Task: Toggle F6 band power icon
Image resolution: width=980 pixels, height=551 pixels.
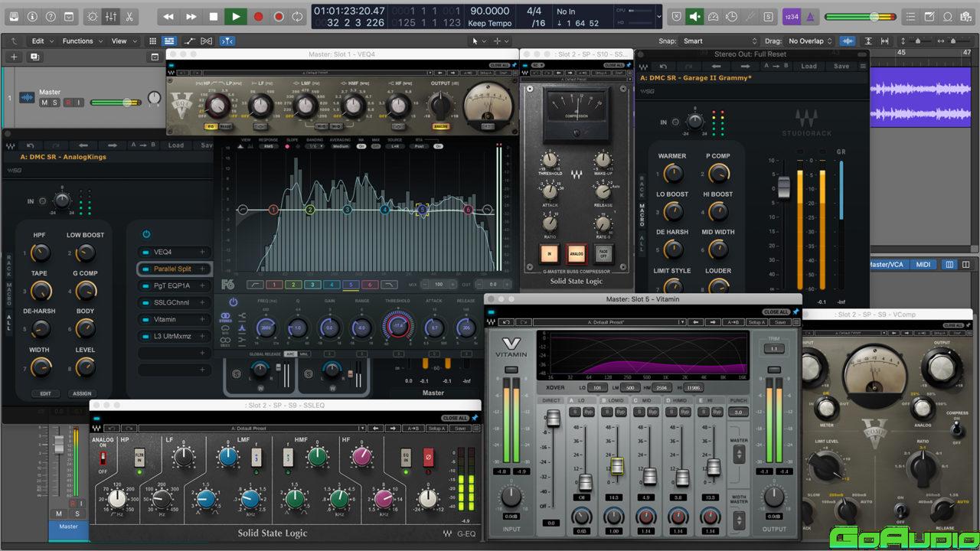Action: coord(234,302)
